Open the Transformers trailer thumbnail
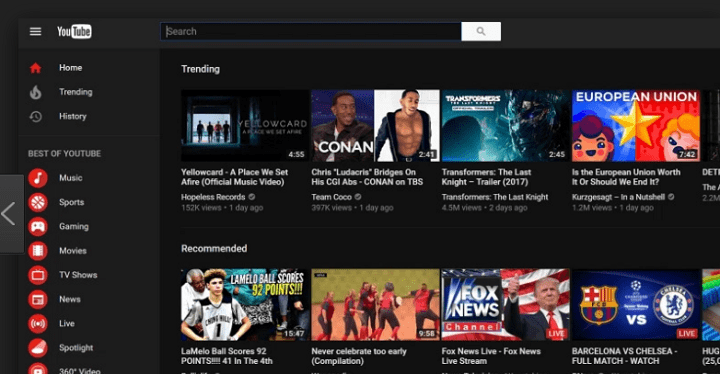 click(506, 125)
